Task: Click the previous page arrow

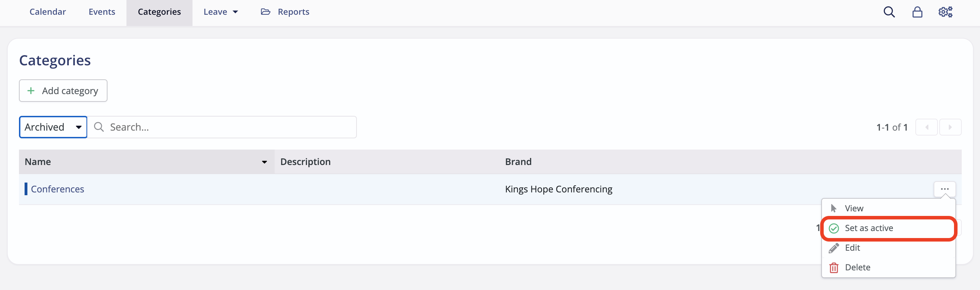Action: coord(926,127)
